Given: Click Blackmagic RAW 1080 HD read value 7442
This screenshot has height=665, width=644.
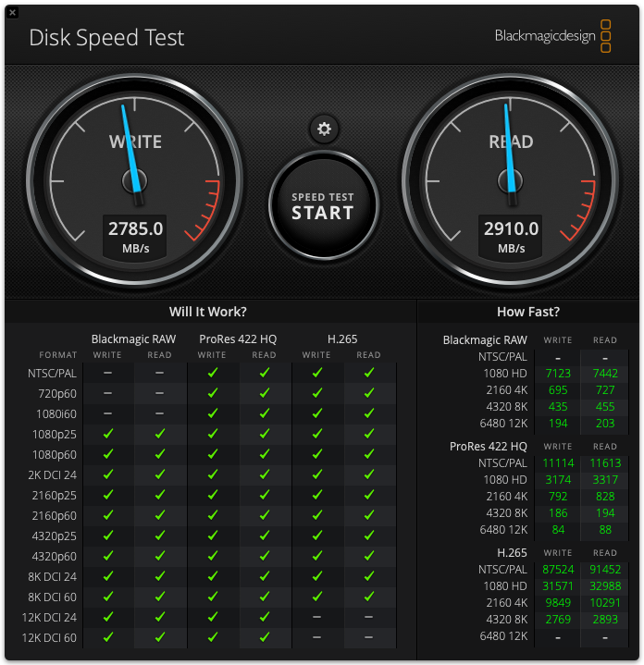Looking at the screenshot, I should (605, 374).
